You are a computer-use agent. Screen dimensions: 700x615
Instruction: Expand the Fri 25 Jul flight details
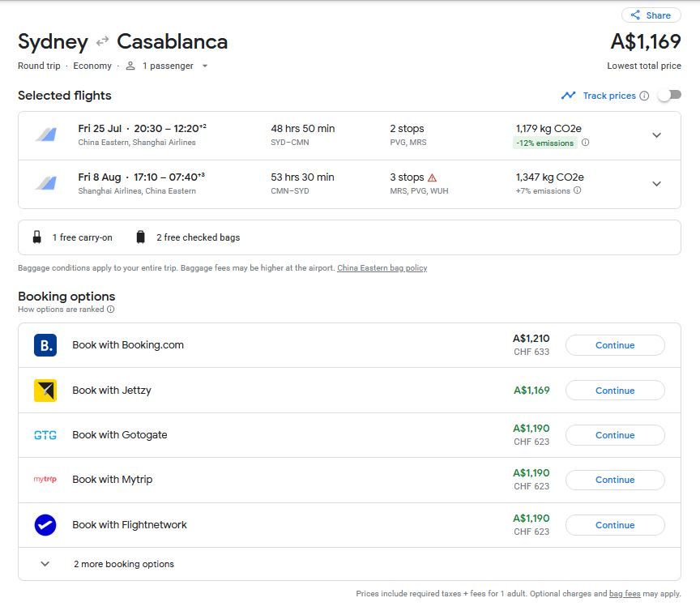[x=656, y=135]
